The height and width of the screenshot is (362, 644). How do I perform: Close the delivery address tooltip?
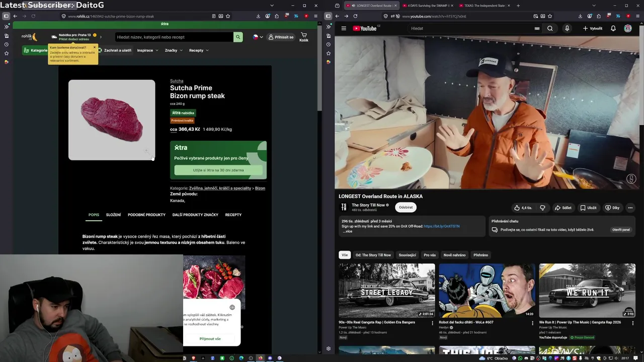(x=94, y=47)
